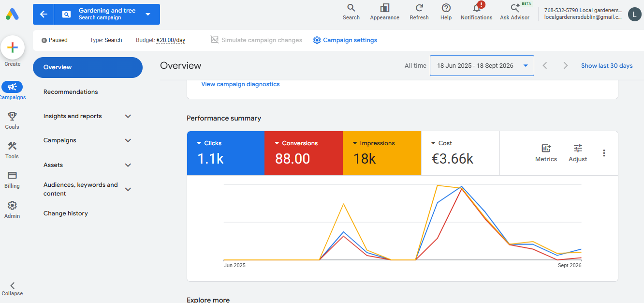
Task: Click the Sept 2026 axis label
Action: click(570, 265)
